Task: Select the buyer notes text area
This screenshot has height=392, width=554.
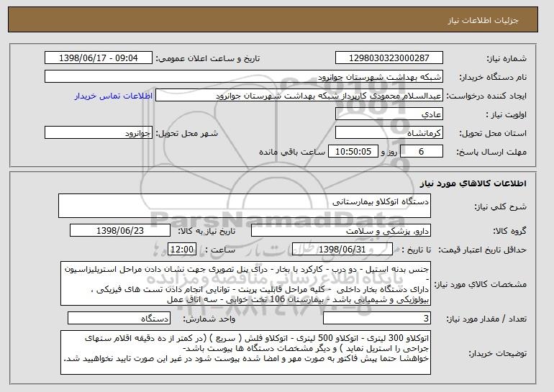Action: (x=245, y=352)
